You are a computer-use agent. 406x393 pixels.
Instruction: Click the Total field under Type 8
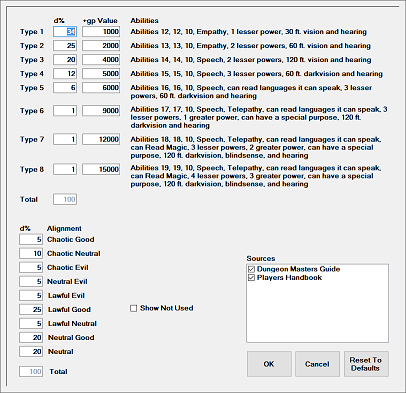pyautogui.click(x=65, y=199)
